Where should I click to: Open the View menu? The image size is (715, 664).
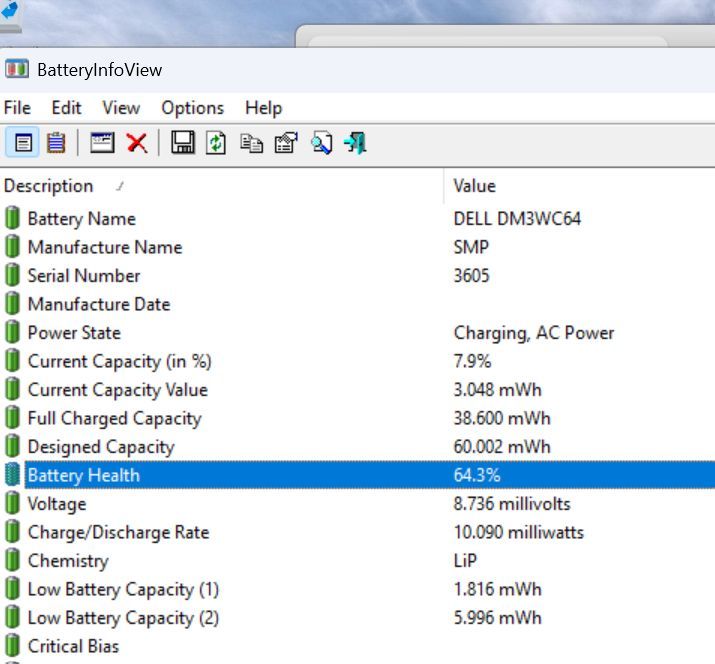click(121, 108)
